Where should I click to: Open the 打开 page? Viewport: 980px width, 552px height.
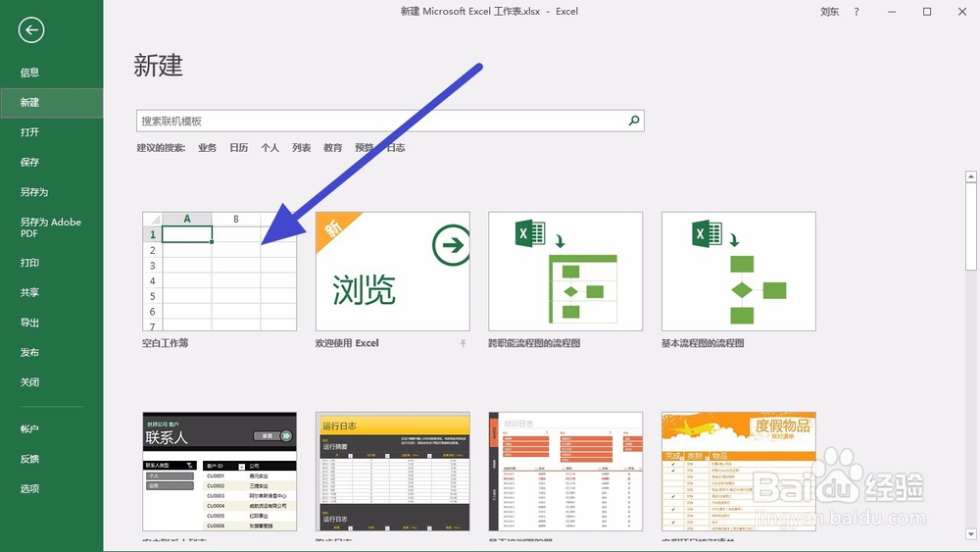(29, 132)
